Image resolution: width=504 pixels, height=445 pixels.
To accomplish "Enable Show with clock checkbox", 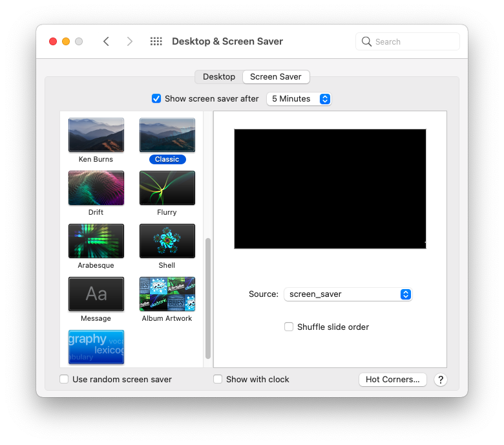I will click(218, 379).
